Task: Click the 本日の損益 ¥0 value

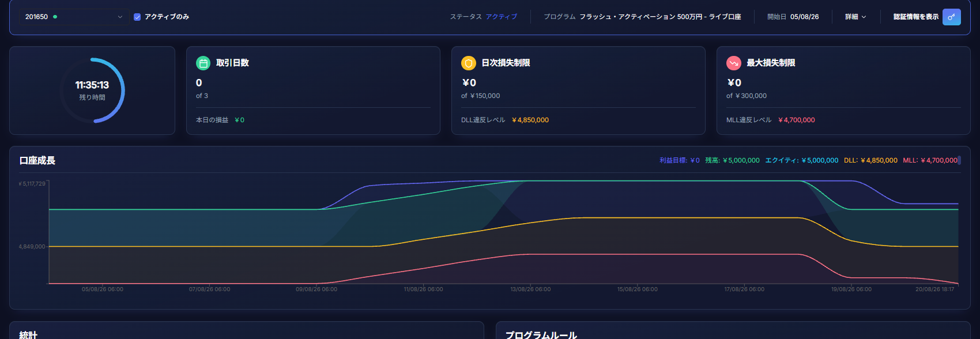Action: pyautogui.click(x=239, y=120)
